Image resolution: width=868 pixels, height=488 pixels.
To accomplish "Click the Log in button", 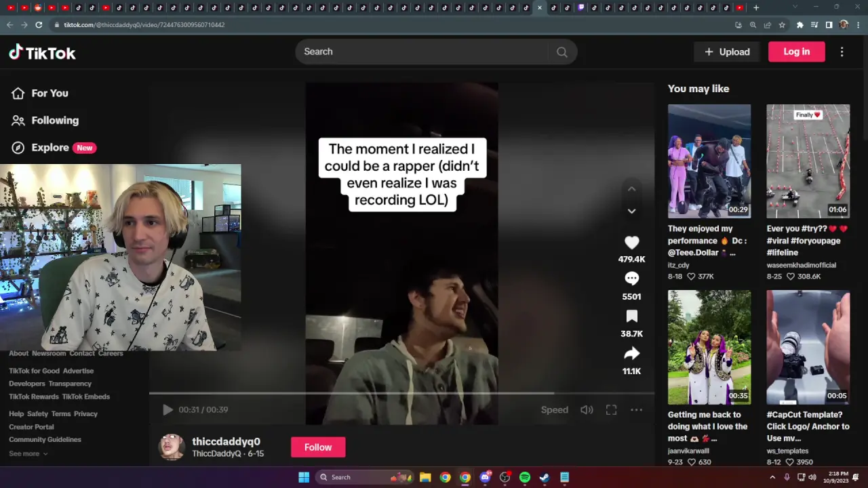I will coord(796,52).
